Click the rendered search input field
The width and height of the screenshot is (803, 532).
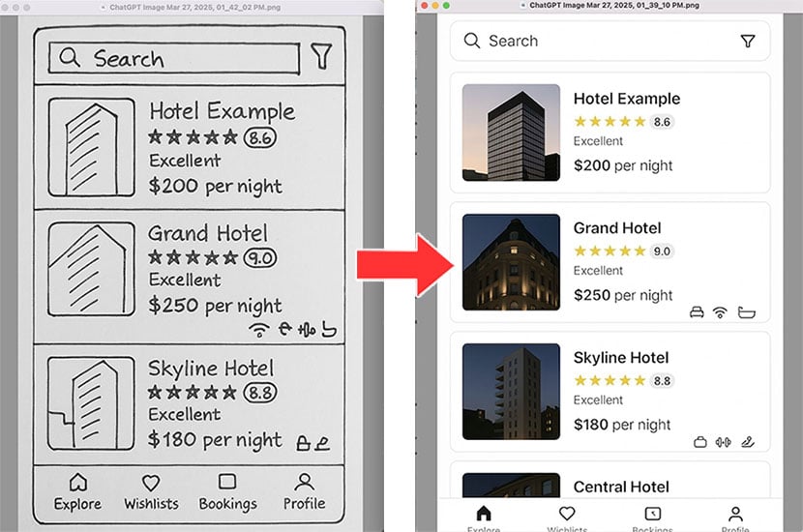(600, 42)
